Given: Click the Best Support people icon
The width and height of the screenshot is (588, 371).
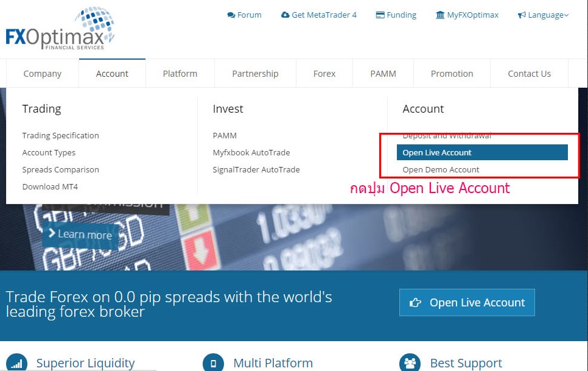Looking at the screenshot, I should click(x=410, y=363).
